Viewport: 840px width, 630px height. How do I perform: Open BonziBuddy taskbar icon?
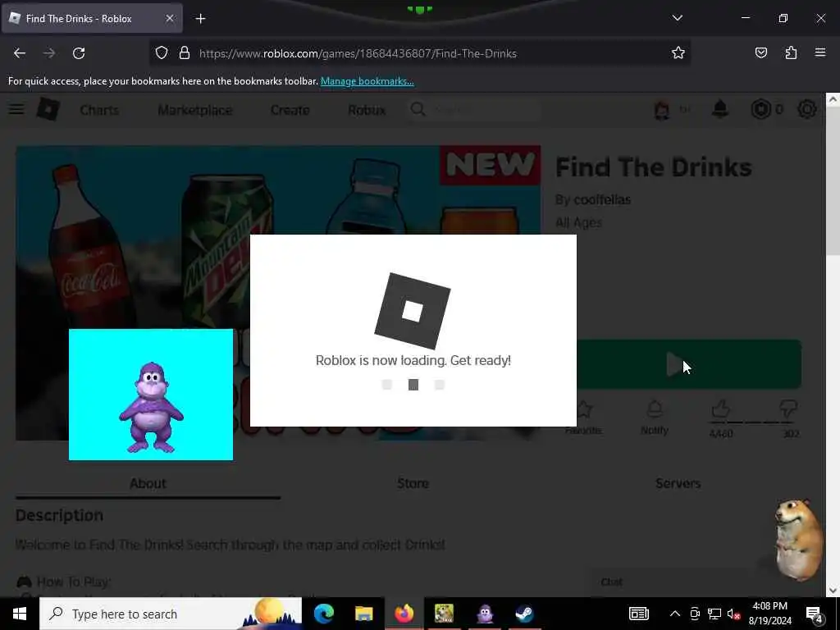click(x=484, y=614)
